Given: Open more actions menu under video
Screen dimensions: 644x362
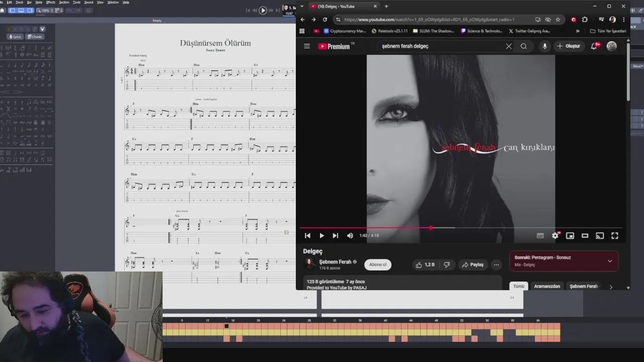Looking at the screenshot, I should [497, 264].
